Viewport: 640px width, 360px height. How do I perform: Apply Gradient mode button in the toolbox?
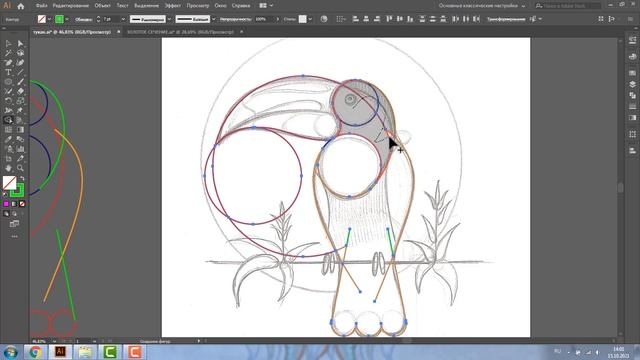point(14,204)
